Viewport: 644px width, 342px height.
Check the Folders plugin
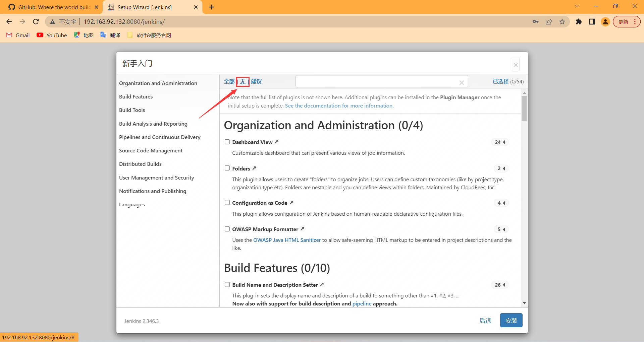pos(227,168)
